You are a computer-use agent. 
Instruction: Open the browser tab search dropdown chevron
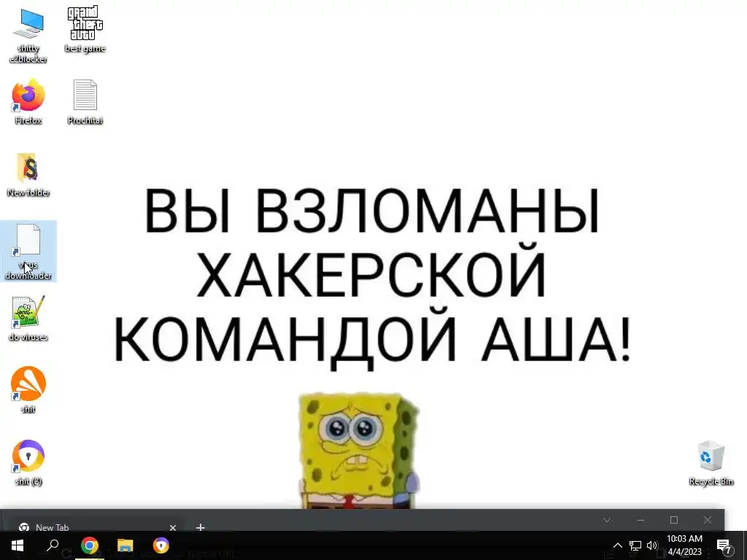[607, 520]
